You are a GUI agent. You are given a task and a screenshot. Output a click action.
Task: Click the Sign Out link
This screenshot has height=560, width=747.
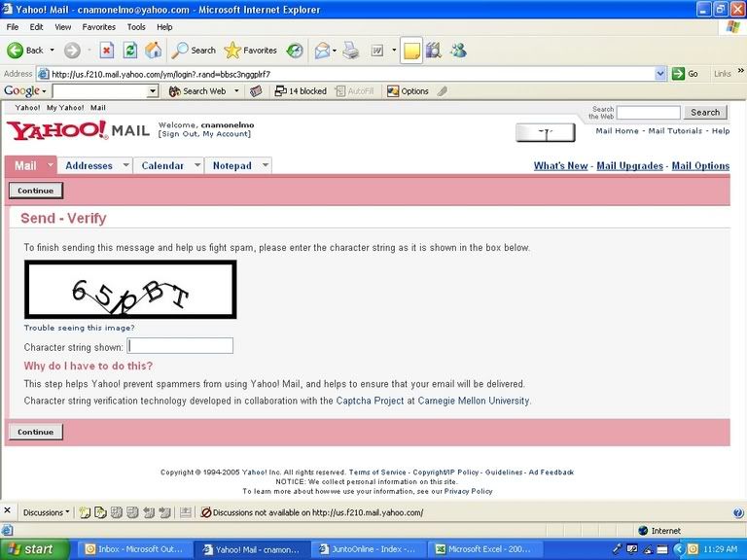[x=179, y=134]
